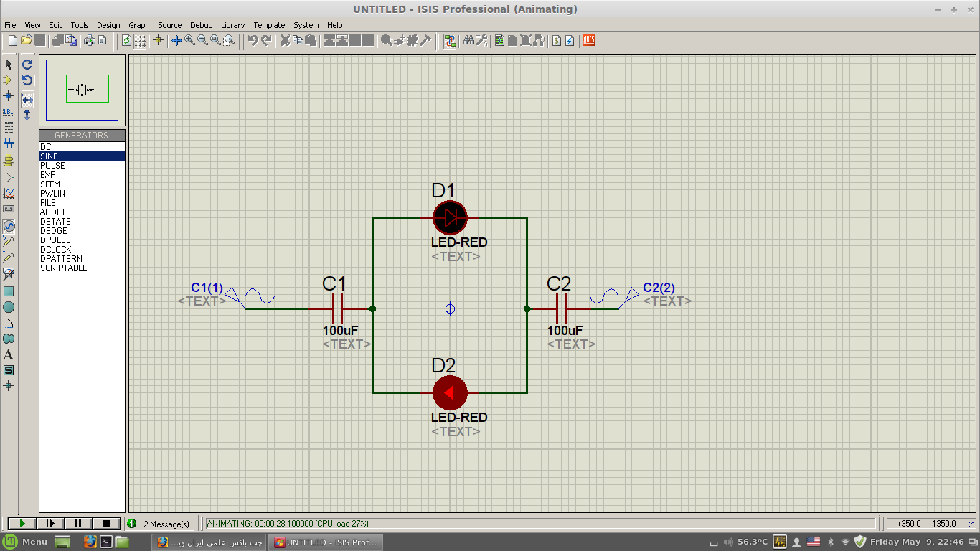
Task: Open the Mint Menu
Action: pyautogui.click(x=26, y=542)
